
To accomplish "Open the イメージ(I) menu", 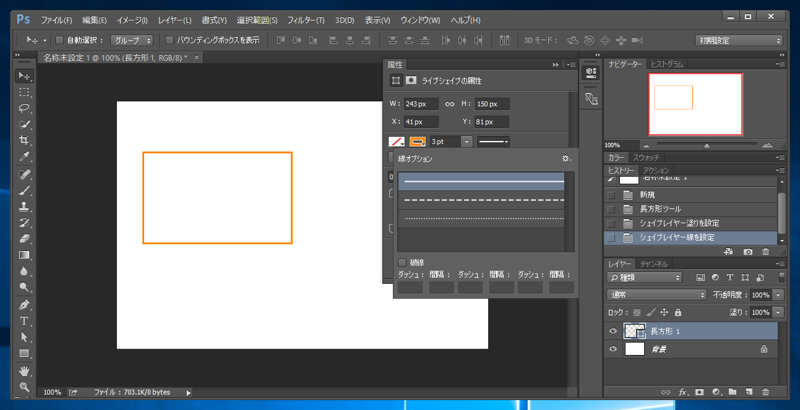I will [x=132, y=20].
